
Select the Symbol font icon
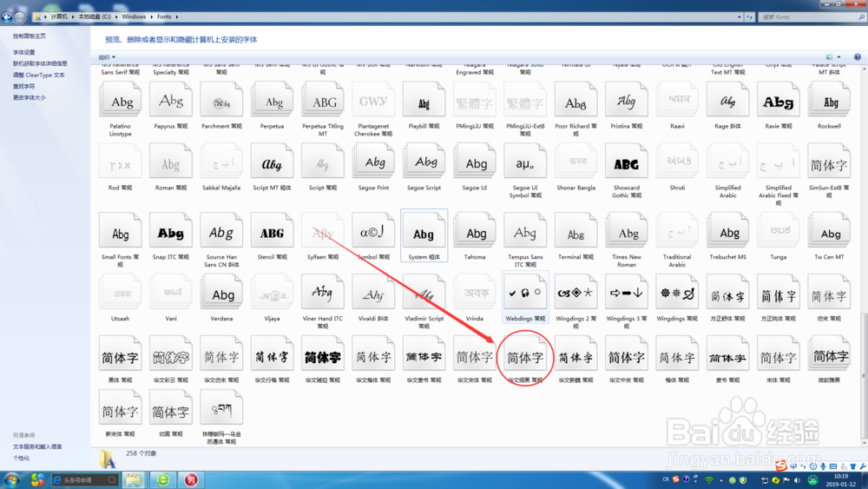click(373, 231)
